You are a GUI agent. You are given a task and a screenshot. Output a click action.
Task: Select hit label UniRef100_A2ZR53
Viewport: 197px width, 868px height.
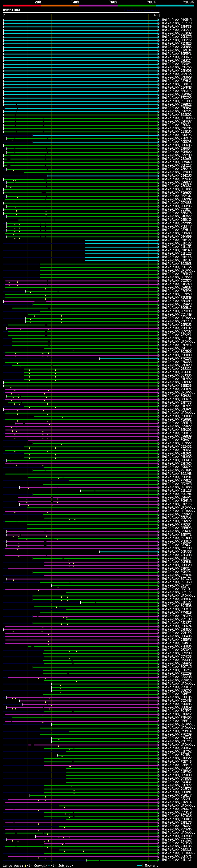point(177,294)
